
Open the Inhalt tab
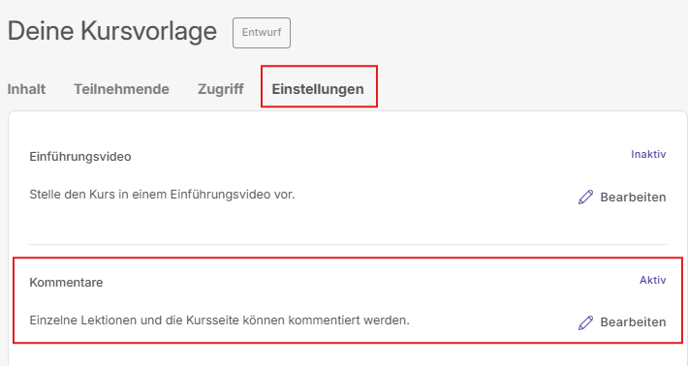pos(26,89)
